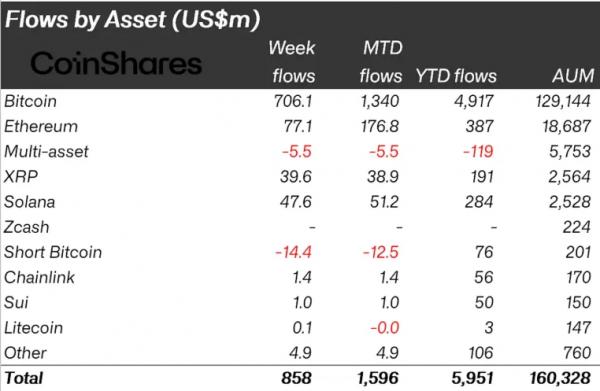
Task: Click Sui YTD flows value 50
Action: pyautogui.click(x=484, y=303)
